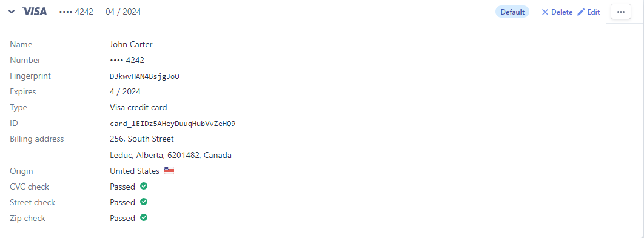Image resolution: width=644 pixels, height=238 pixels.
Task: Click the CVC check green checkmark
Action: click(144, 186)
